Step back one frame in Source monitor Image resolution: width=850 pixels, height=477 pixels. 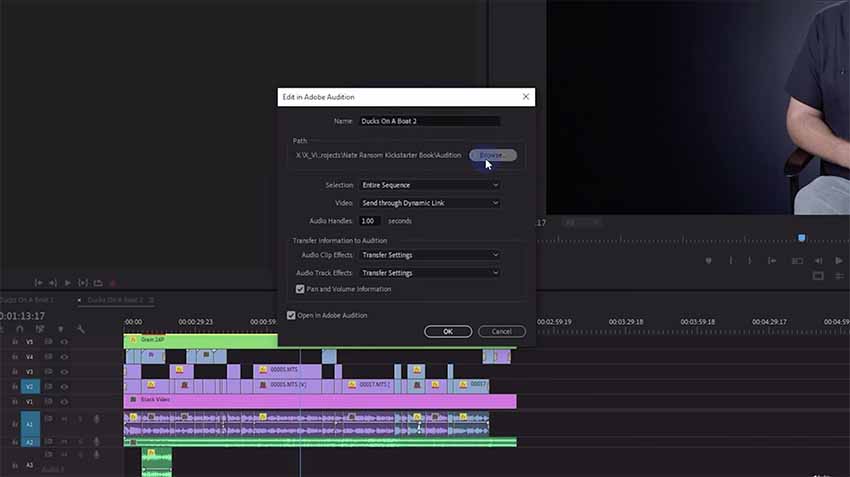tap(53, 283)
